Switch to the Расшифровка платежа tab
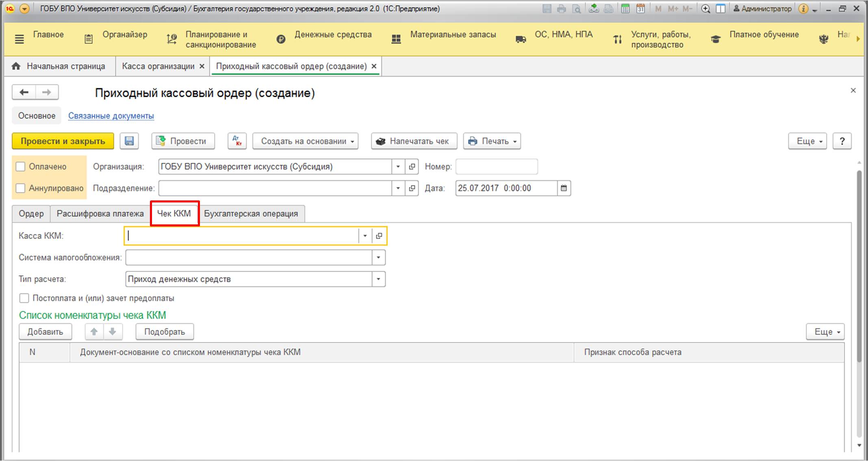Screen dimensions: 868x461 100,214
